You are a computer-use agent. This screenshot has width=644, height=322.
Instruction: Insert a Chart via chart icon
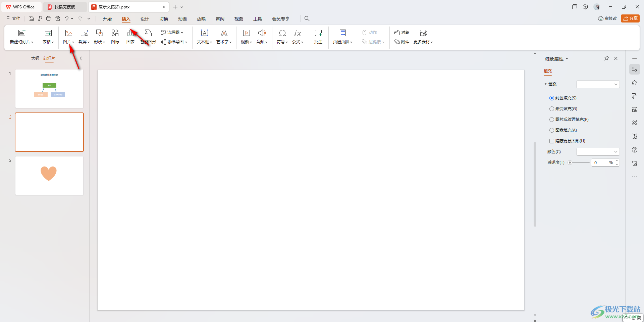pos(130,33)
